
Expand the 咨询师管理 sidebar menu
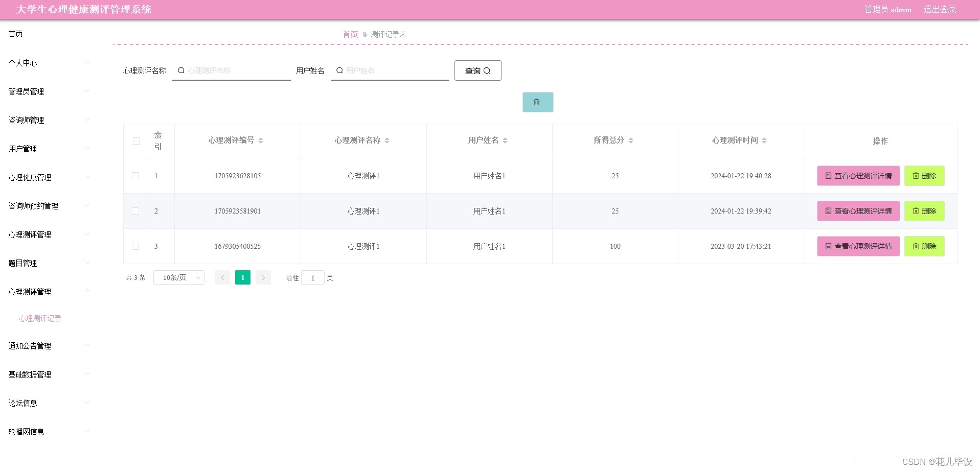(49, 120)
